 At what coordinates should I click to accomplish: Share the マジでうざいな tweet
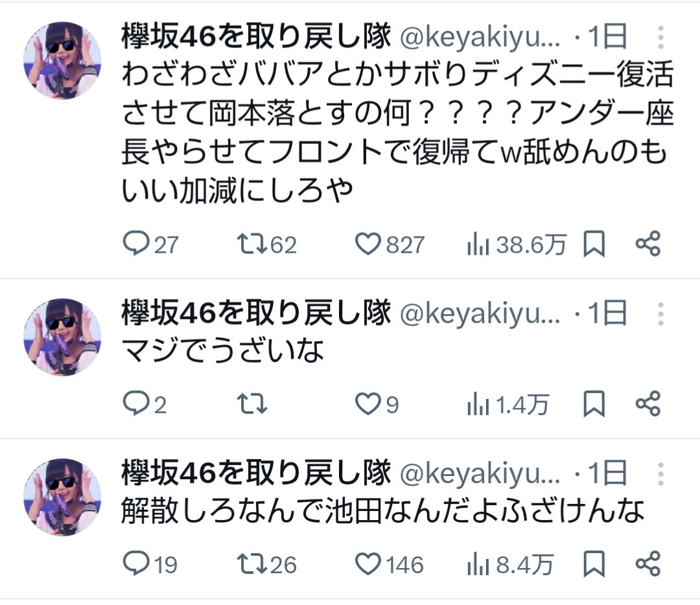pyautogui.click(x=647, y=405)
